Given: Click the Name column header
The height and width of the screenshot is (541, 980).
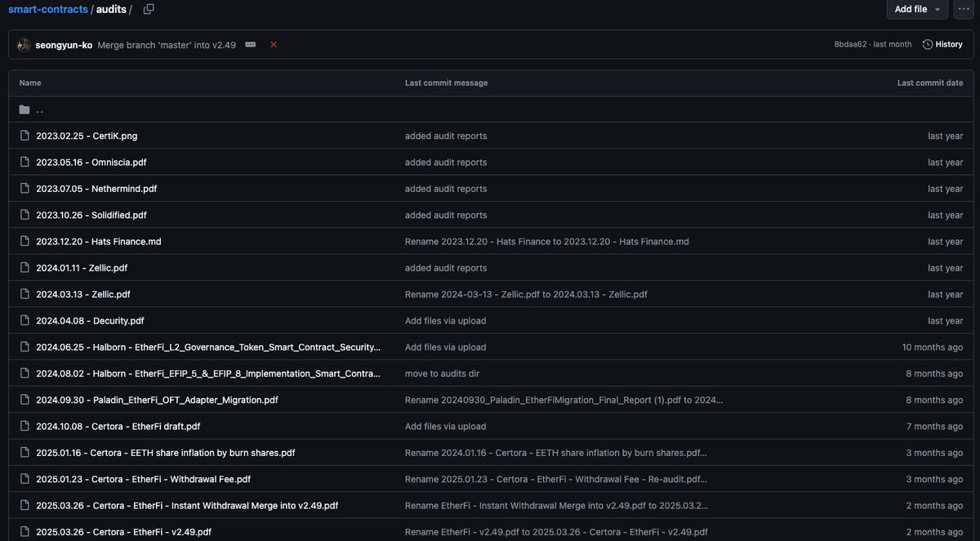Looking at the screenshot, I should coord(29,83).
